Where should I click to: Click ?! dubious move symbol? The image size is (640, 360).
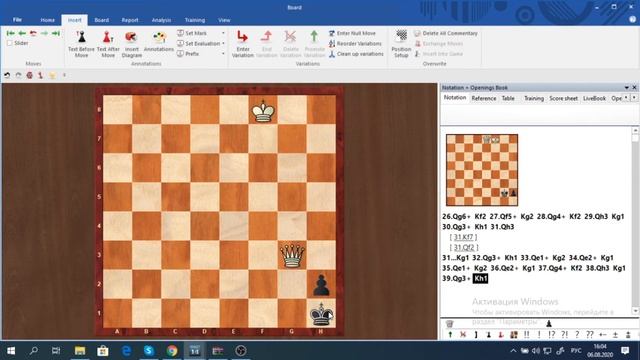point(564,335)
